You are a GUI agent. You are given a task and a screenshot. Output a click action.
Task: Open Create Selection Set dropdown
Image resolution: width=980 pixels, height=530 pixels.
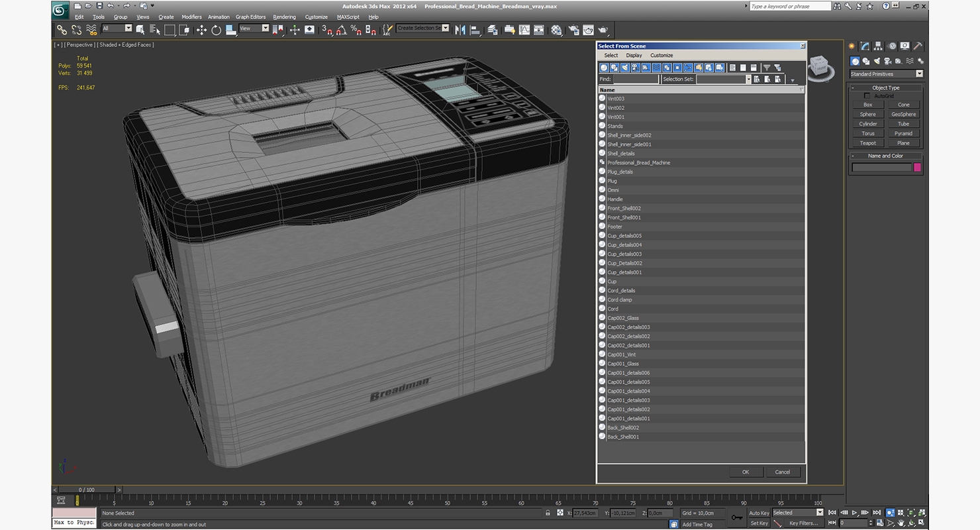click(422, 28)
